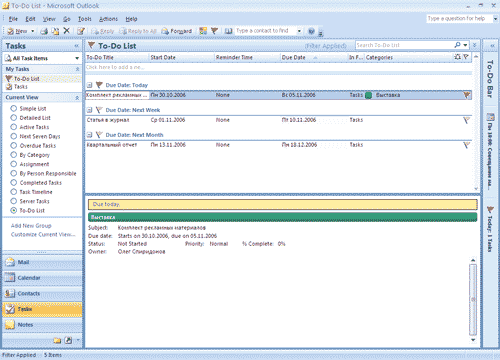
Task: Click the search magnifier icon
Action: coord(458,45)
